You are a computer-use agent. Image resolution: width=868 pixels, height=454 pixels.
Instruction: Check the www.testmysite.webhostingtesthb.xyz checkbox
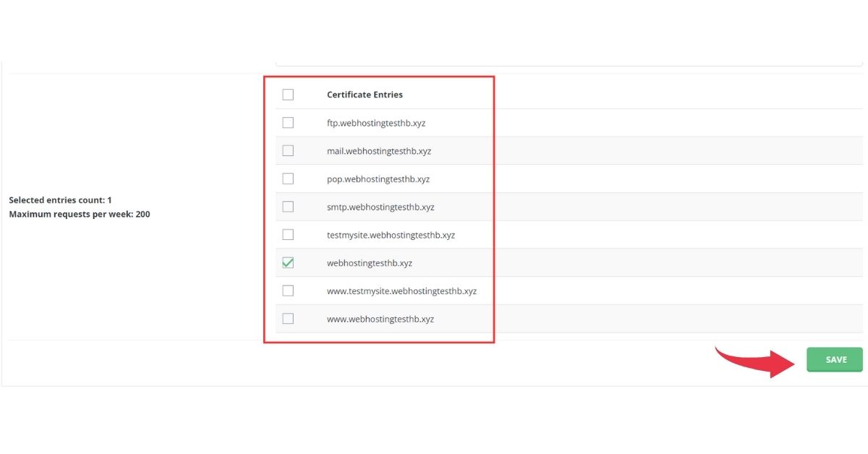click(288, 290)
